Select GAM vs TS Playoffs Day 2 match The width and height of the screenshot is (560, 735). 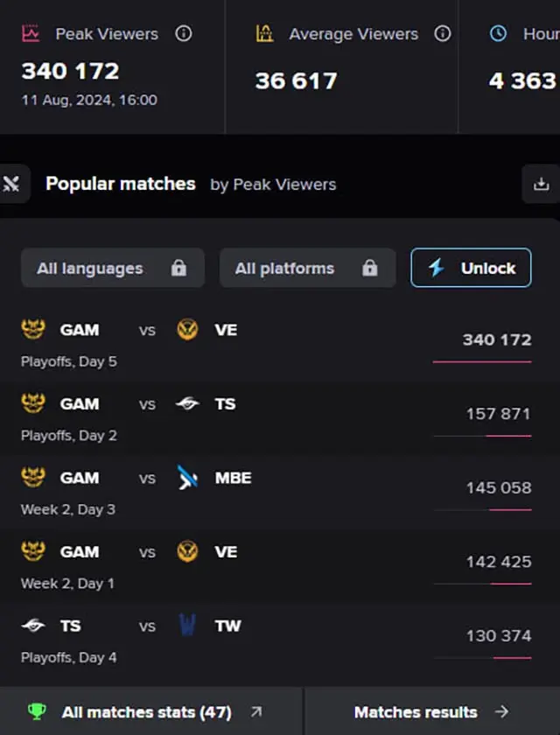click(280, 418)
